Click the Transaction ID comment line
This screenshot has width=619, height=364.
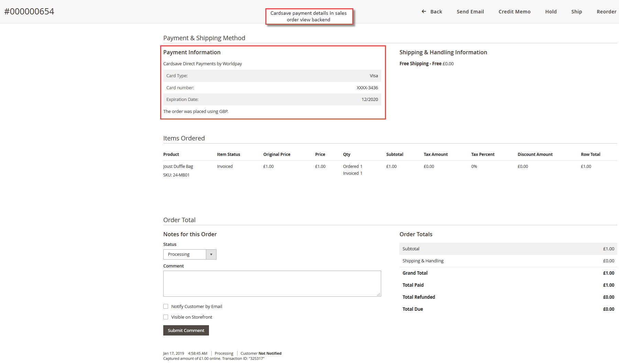pos(214,359)
